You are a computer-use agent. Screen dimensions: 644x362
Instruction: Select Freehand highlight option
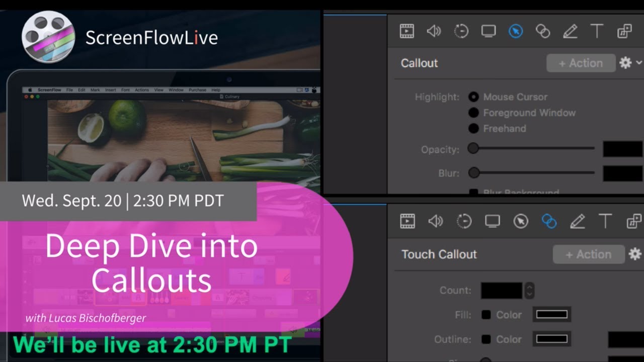(473, 128)
